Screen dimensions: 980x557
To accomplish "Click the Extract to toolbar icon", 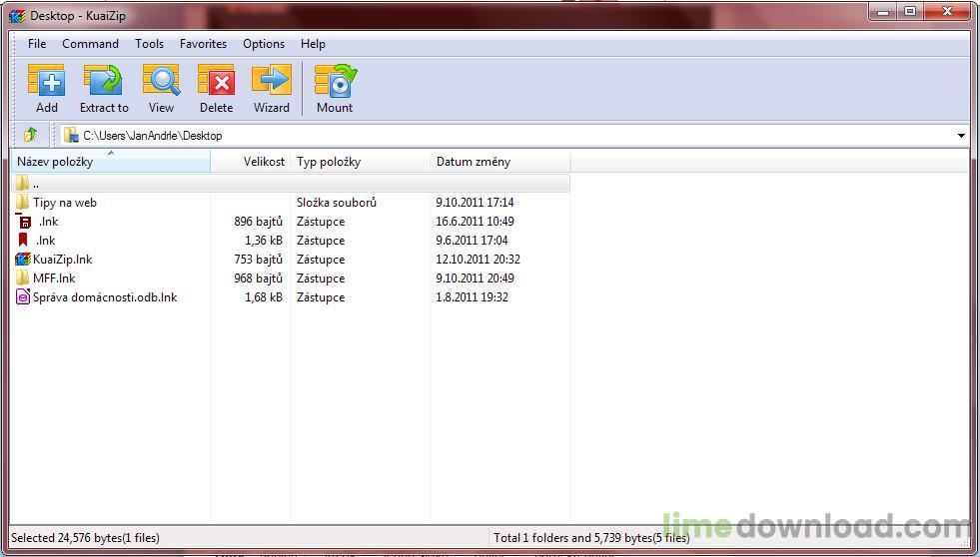I will point(103,80).
